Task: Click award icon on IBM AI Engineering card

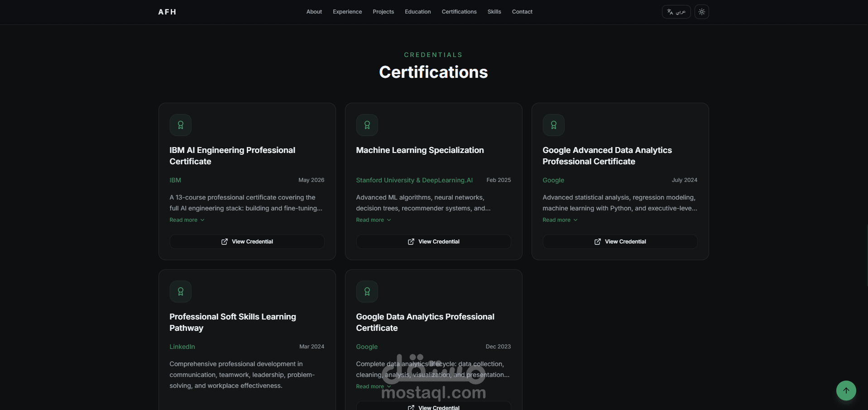Action: click(180, 125)
